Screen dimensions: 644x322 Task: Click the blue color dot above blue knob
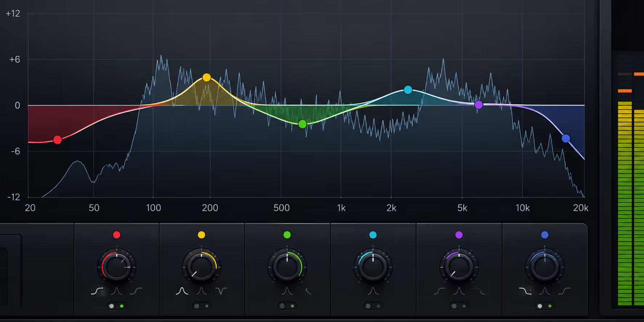click(545, 235)
